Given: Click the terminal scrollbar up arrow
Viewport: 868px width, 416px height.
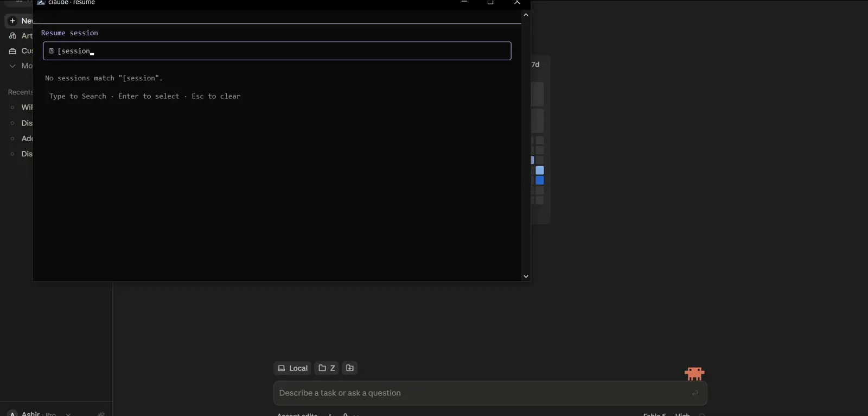Looking at the screenshot, I should coord(526,15).
